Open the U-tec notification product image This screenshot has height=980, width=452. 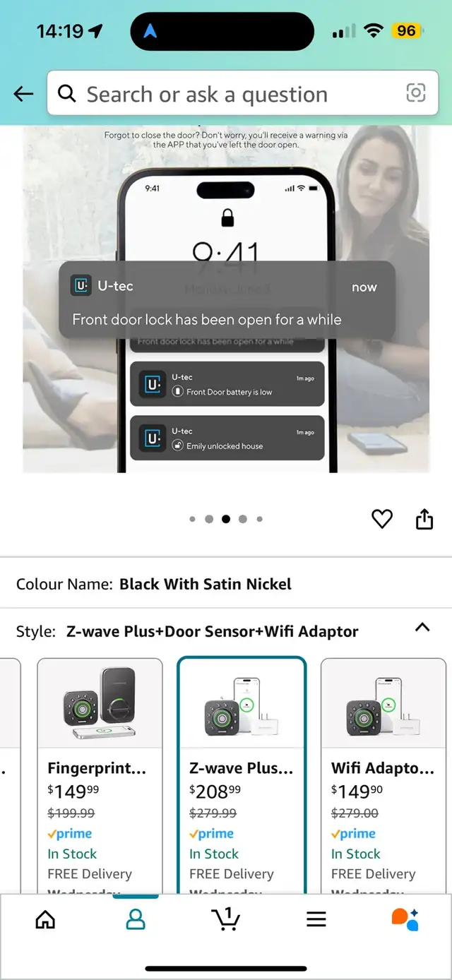(226, 299)
